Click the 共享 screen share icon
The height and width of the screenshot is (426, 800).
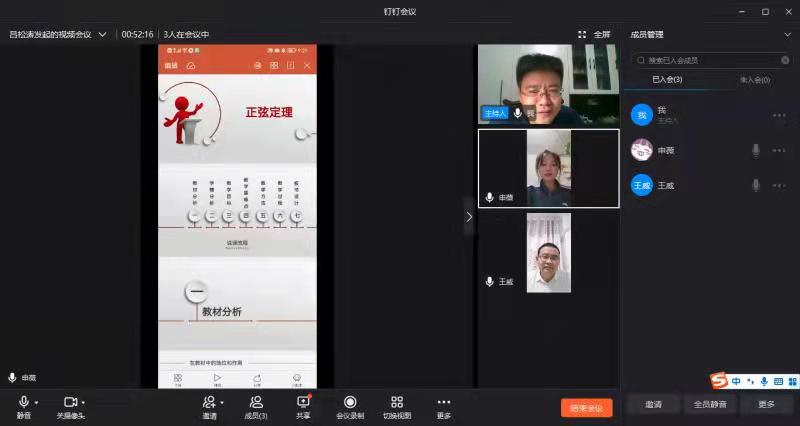(x=303, y=402)
